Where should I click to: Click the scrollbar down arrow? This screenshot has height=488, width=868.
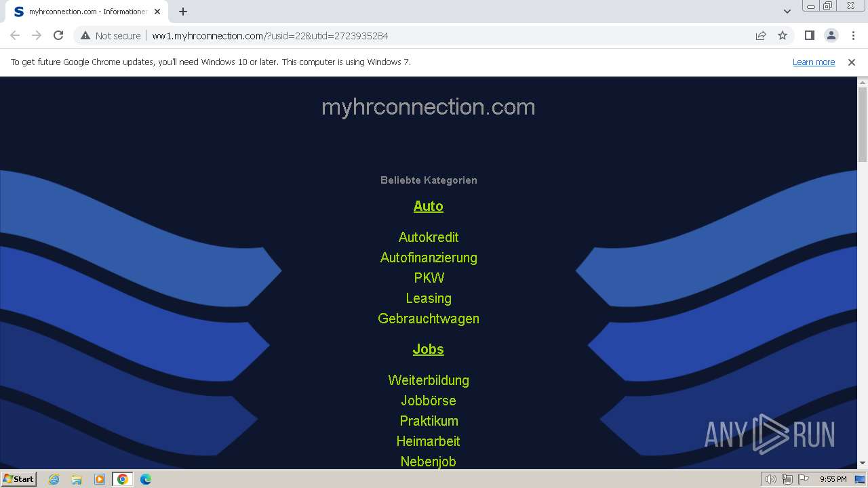point(863,464)
